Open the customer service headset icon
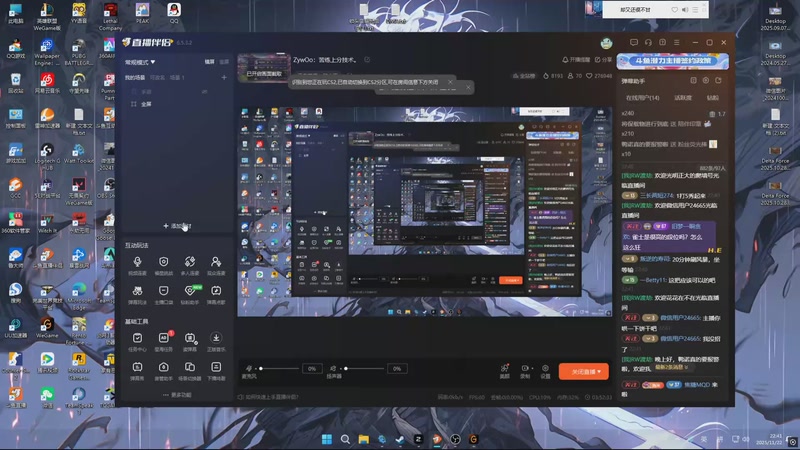 click(648, 42)
